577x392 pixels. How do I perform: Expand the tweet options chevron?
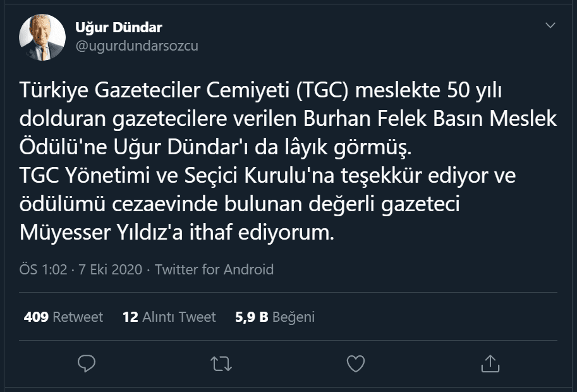[x=550, y=26]
